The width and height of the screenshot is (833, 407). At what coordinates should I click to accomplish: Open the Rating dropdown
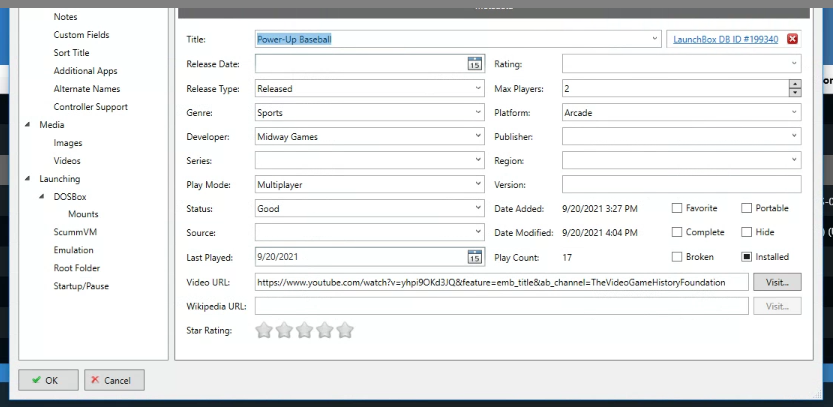794,64
